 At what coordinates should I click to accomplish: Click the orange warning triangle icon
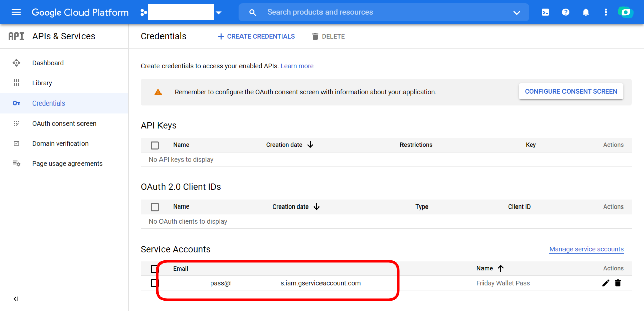158,92
